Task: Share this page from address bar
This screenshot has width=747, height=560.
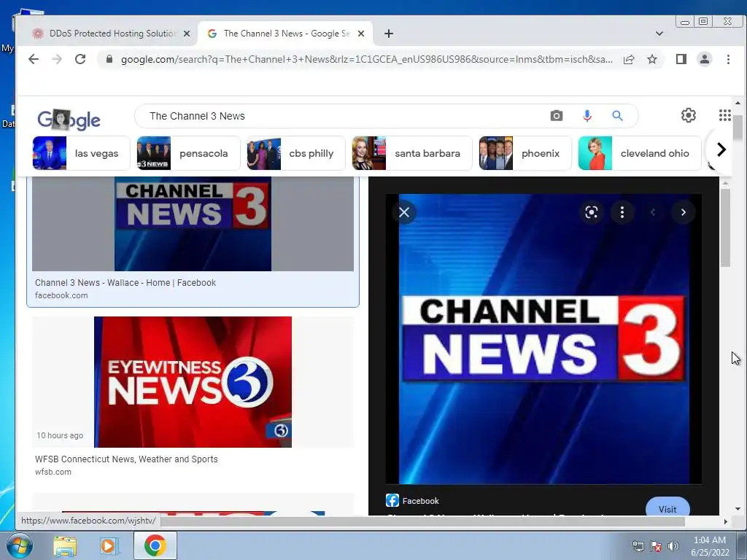Action: coord(629,59)
